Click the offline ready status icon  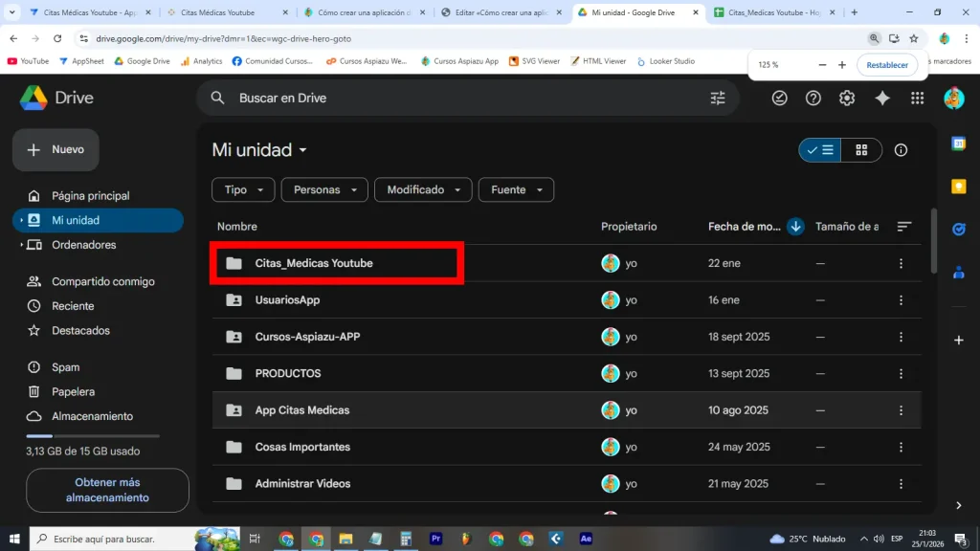click(779, 98)
